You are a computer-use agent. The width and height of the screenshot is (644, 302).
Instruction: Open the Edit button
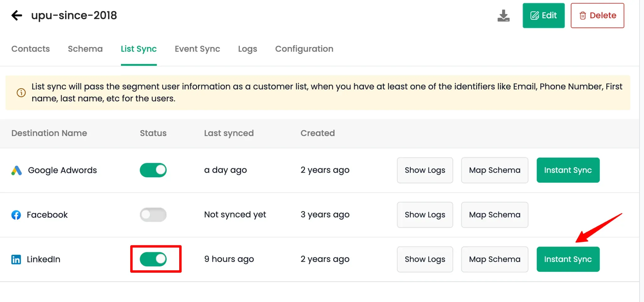click(x=543, y=15)
